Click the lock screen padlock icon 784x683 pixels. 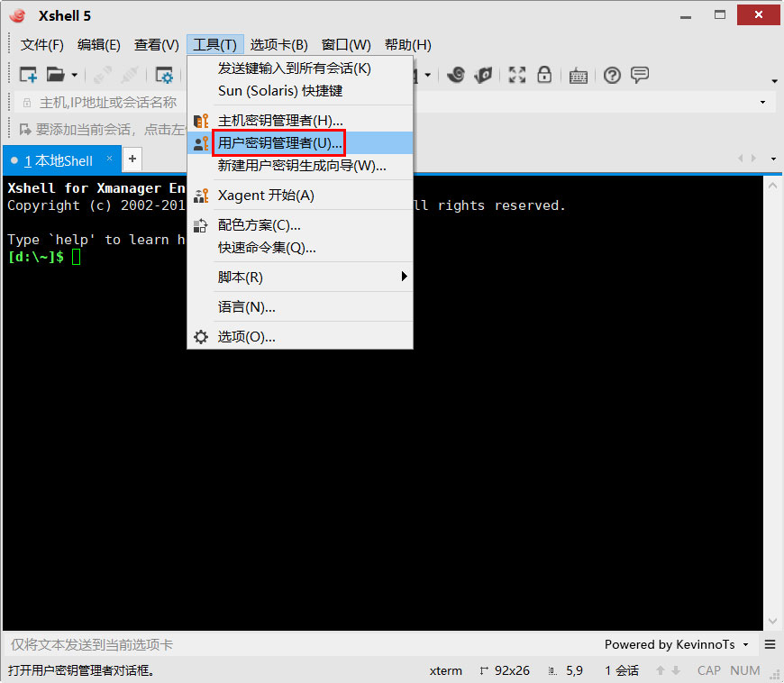point(544,75)
